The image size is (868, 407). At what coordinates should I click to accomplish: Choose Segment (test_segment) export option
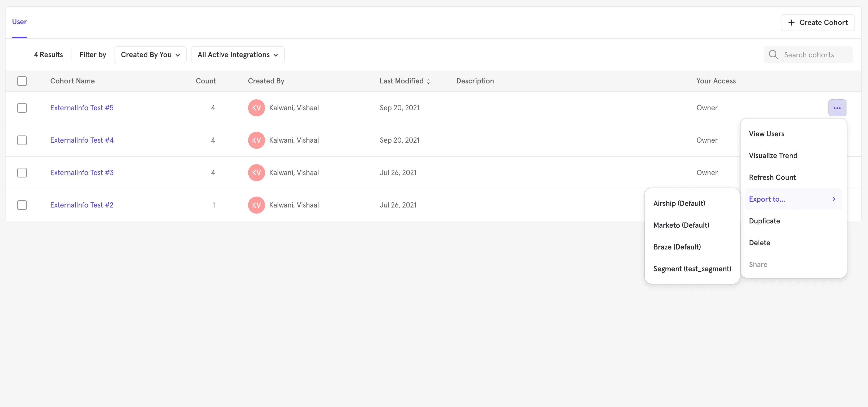pos(692,269)
